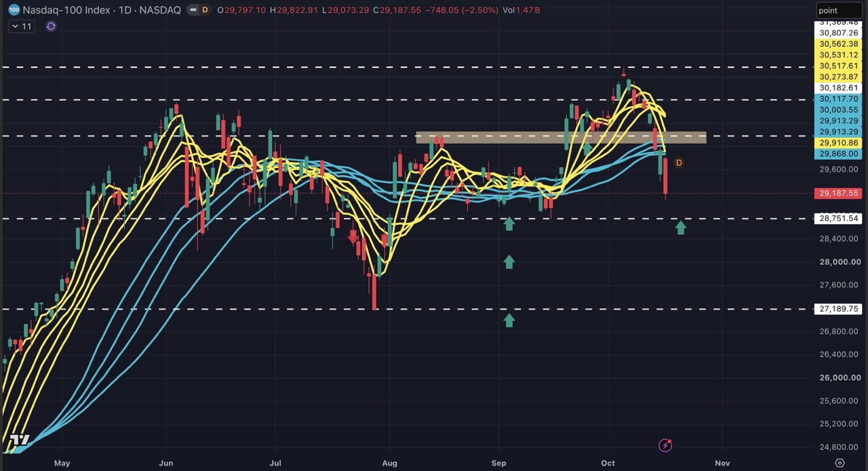Select the beige rectangle zone drawing

coord(561,138)
